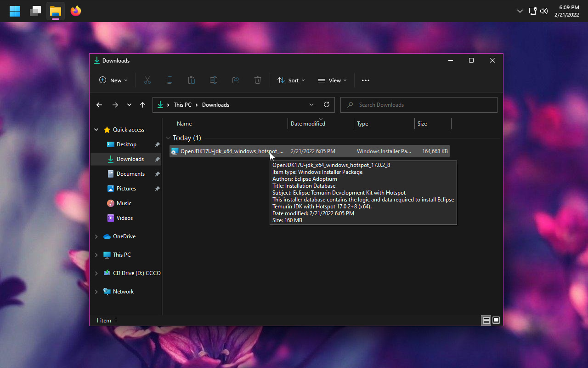Navigate up to This PC
The height and width of the screenshot is (368, 588).
[x=142, y=104]
